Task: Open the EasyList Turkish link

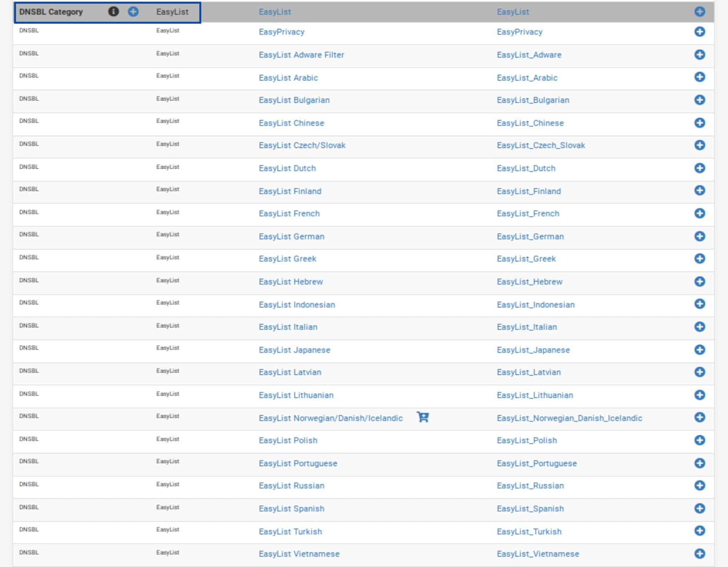Action: pos(290,532)
